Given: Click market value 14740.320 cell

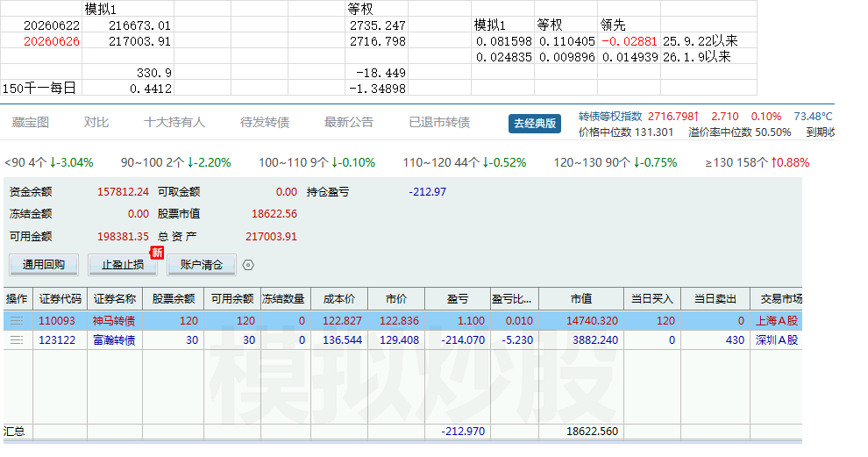Looking at the screenshot, I should coord(592,321).
